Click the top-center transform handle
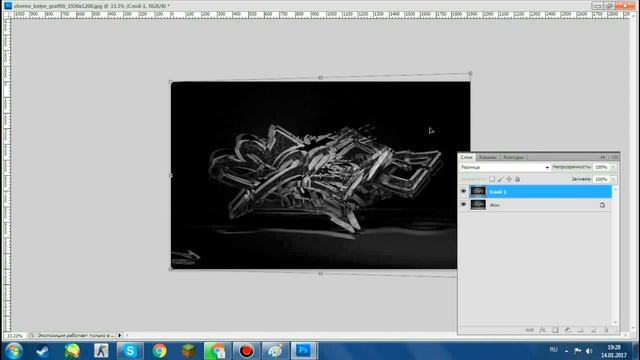Screen dimensions: 640x360 click(x=320, y=77)
